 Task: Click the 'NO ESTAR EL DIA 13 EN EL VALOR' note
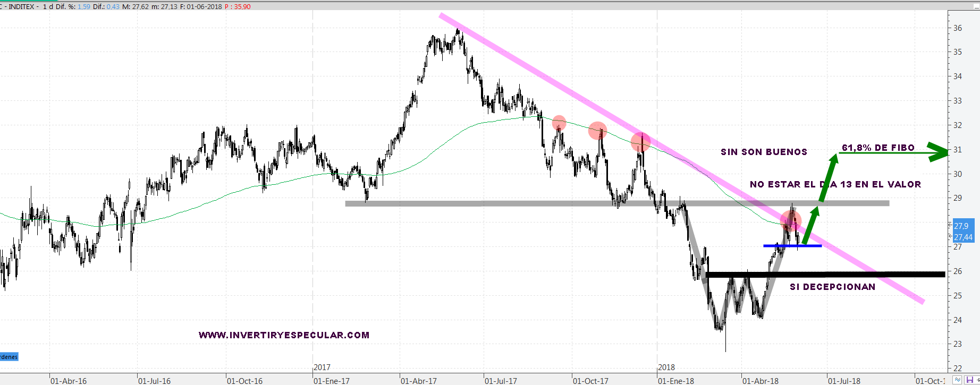tap(835, 184)
